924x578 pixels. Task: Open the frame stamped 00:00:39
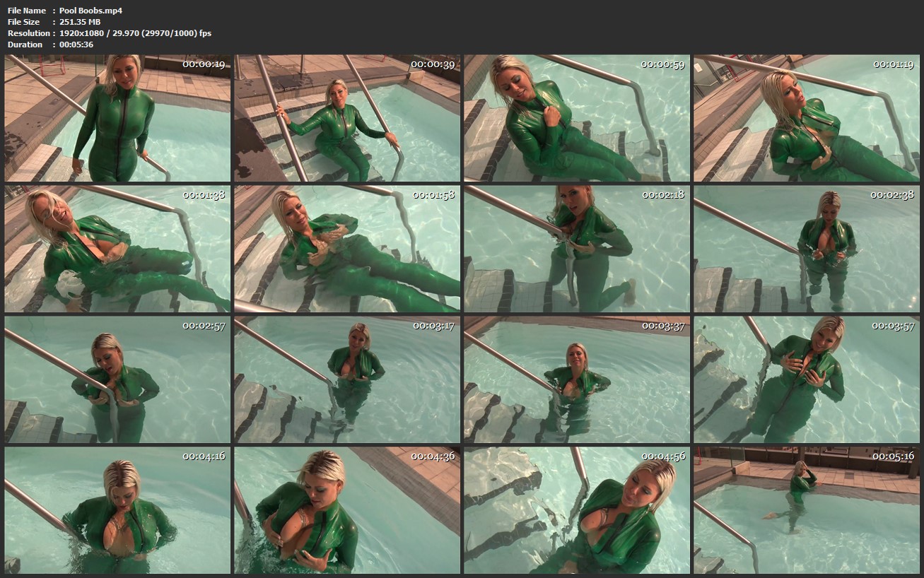347,118
